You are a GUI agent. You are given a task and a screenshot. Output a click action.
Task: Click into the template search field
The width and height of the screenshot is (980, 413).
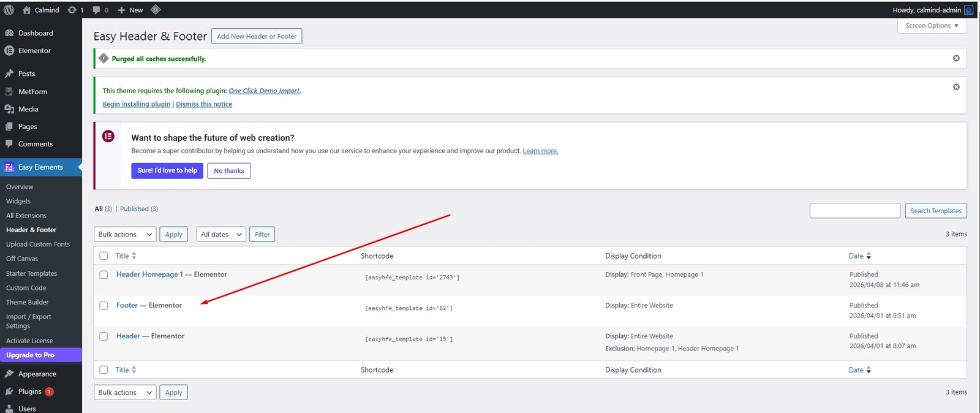[854, 211]
